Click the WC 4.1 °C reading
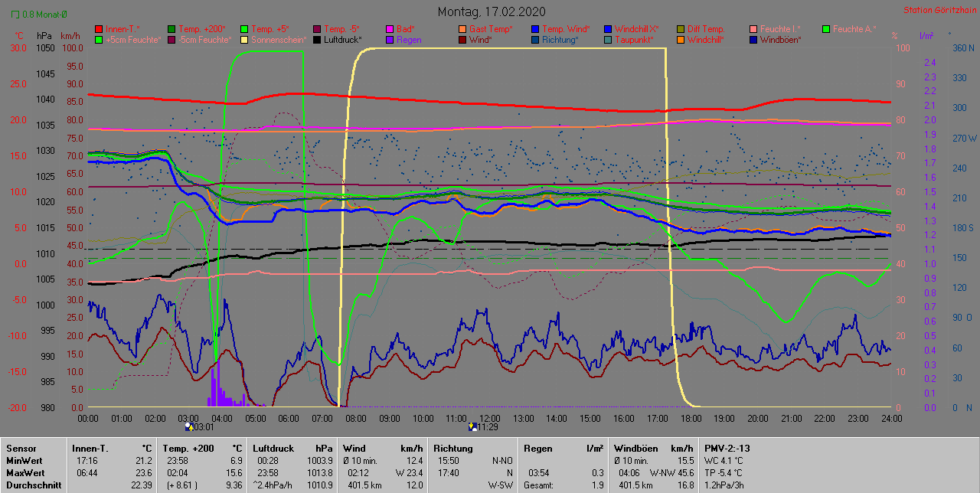Image resolution: width=980 pixels, height=493 pixels. 725,460
